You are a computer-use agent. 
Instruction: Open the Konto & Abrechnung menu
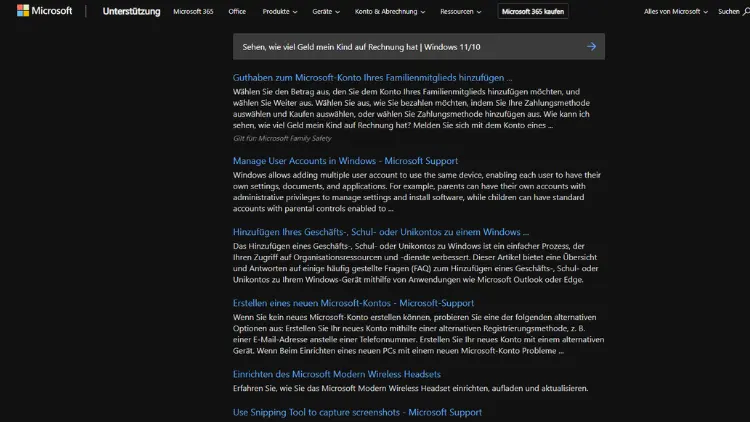pos(390,11)
